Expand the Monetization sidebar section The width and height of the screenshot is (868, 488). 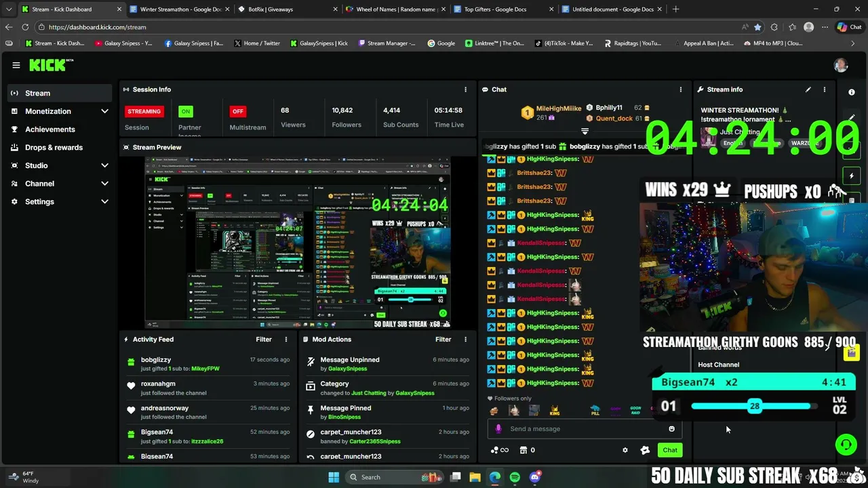click(x=104, y=111)
